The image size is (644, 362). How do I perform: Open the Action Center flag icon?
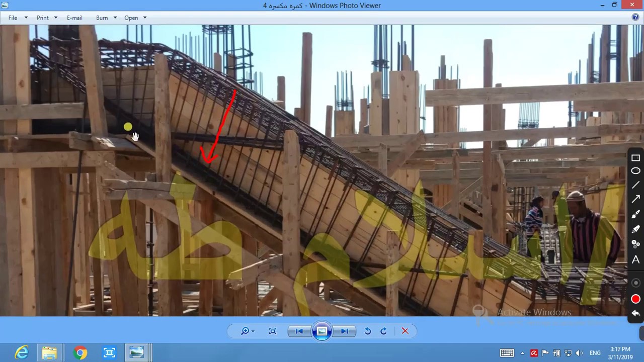click(545, 353)
